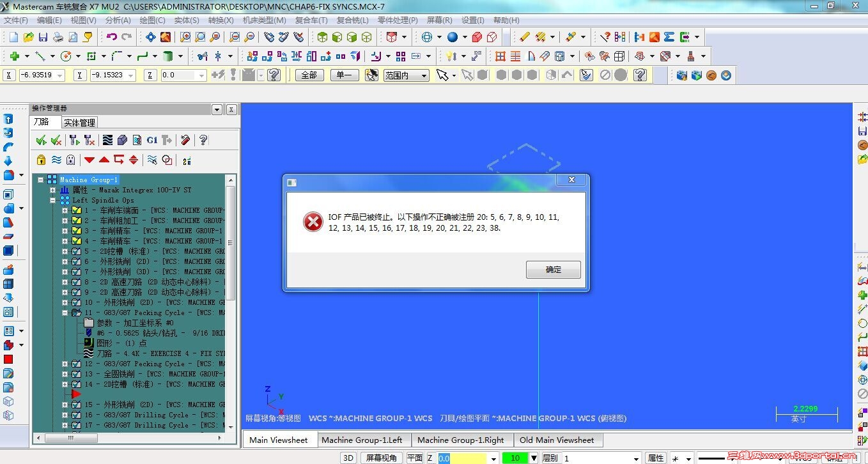Click the red error icon in the dialog

click(313, 222)
